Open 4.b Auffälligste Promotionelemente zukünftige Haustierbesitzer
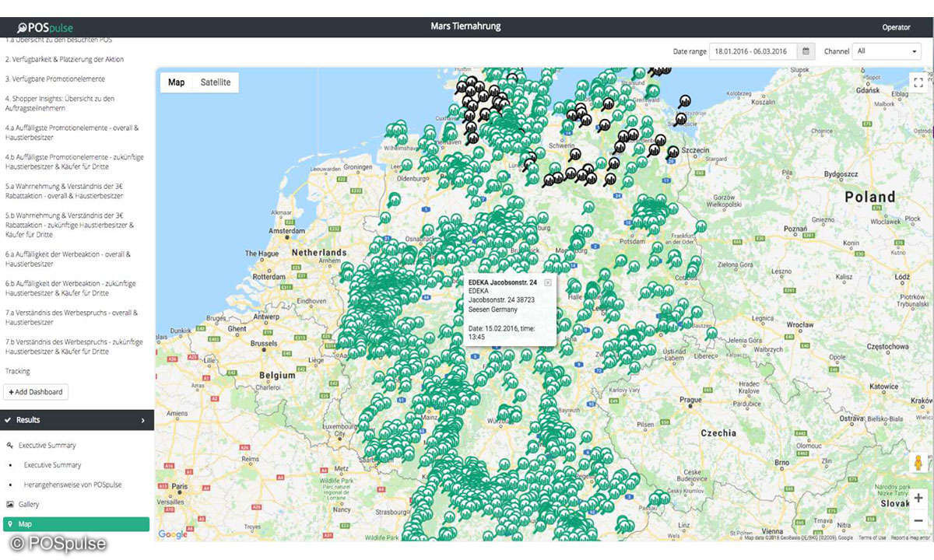Image resolution: width=934 pixels, height=560 pixels. tap(74, 162)
